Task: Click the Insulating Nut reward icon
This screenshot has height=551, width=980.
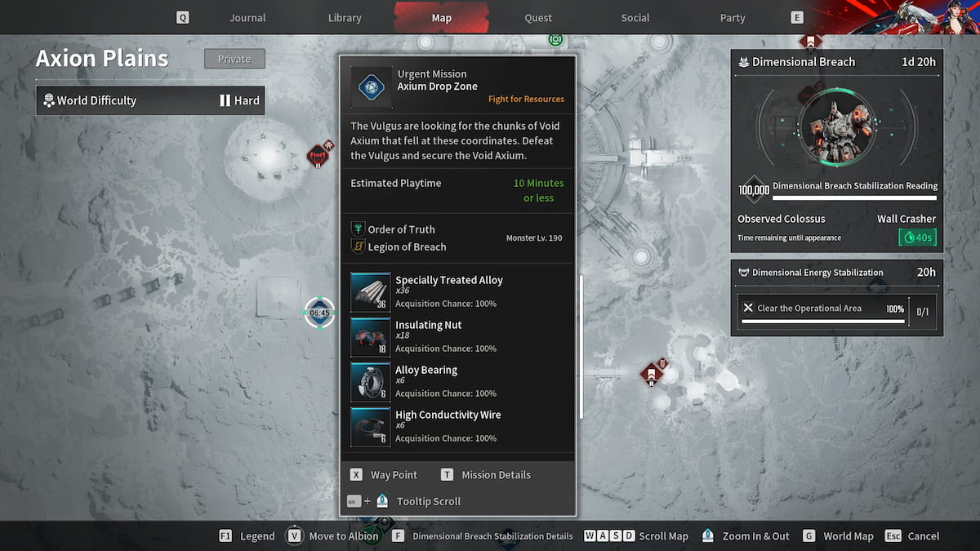Action: pyautogui.click(x=371, y=337)
